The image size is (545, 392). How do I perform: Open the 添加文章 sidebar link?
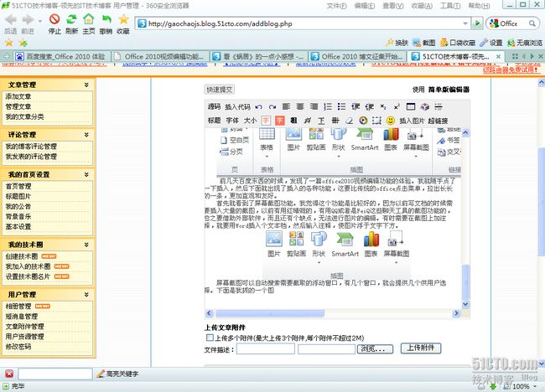(x=18, y=96)
